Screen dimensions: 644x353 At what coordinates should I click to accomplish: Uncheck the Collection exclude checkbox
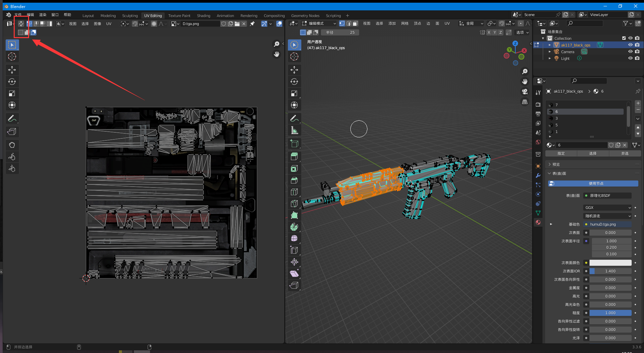624,38
